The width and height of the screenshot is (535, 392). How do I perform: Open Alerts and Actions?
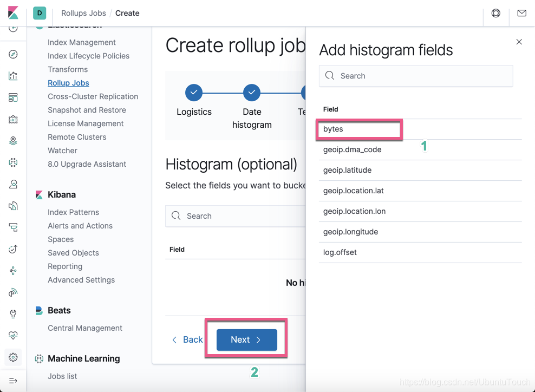80,226
